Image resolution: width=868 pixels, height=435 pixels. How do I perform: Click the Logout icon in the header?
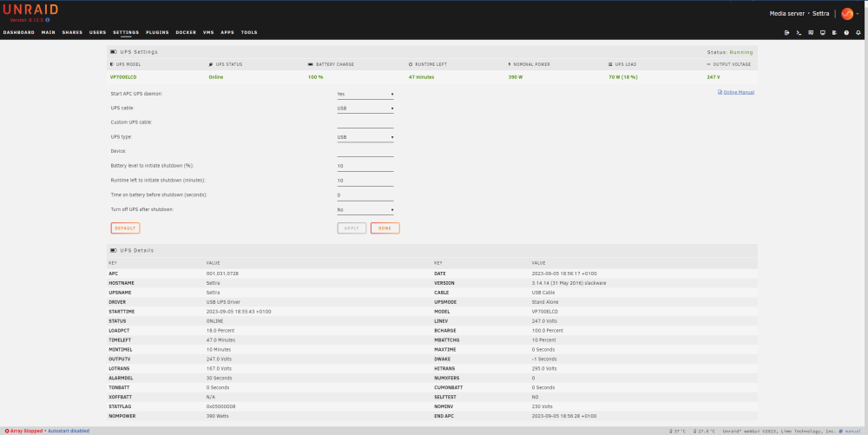(786, 33)
